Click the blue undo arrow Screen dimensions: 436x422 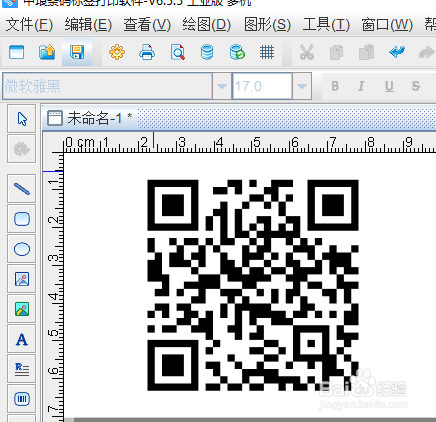397,52
